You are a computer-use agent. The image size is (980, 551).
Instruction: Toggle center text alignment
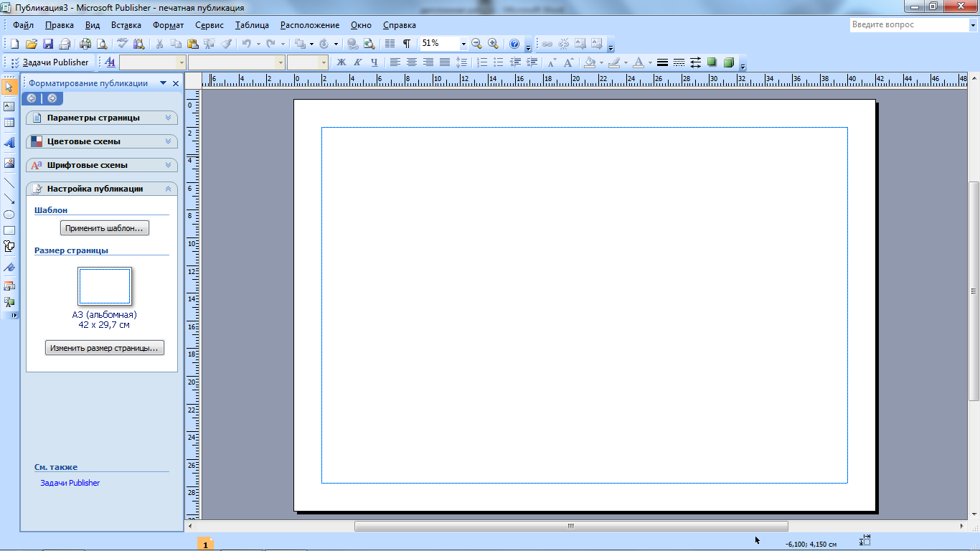[x=412, y=62]
